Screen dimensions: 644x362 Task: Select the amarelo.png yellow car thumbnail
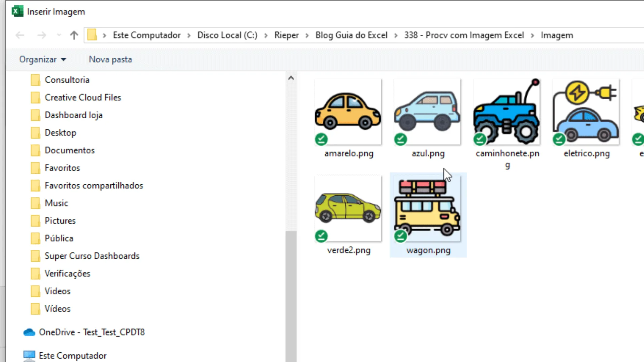(348, 112)
